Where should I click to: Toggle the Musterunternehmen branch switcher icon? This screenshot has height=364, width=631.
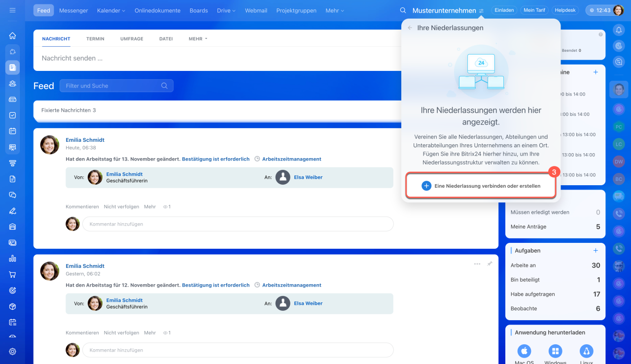pyautogui.click(x=481, y=11)
